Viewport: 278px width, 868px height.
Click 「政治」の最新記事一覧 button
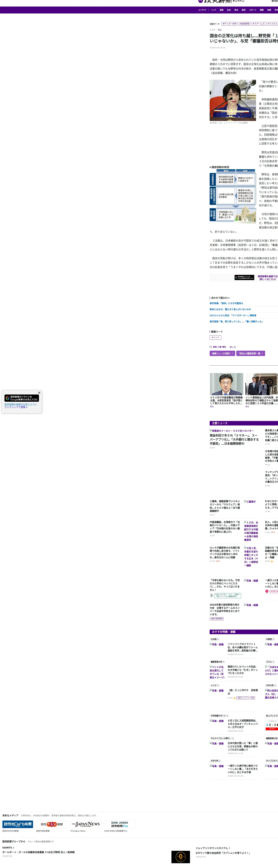pyautogui.click(x=251, y=353)
